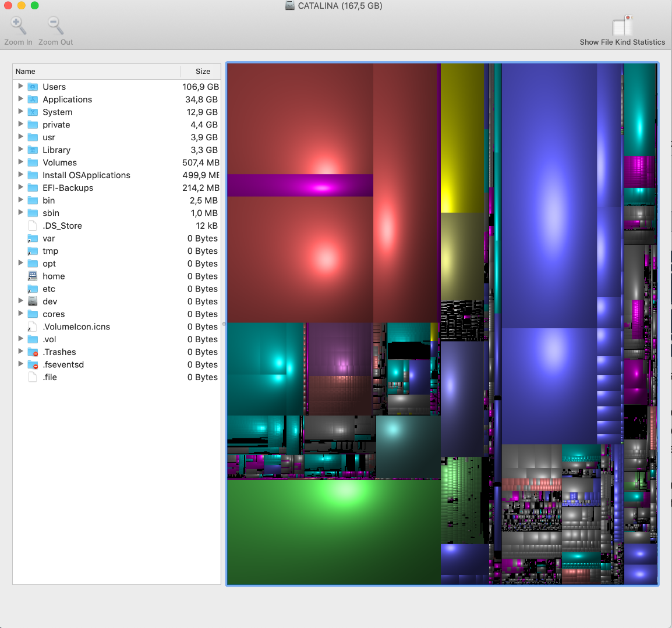Select the .VolumeIcon.icns file row
This screenshot has width=672, height=628.
point(76,327)
